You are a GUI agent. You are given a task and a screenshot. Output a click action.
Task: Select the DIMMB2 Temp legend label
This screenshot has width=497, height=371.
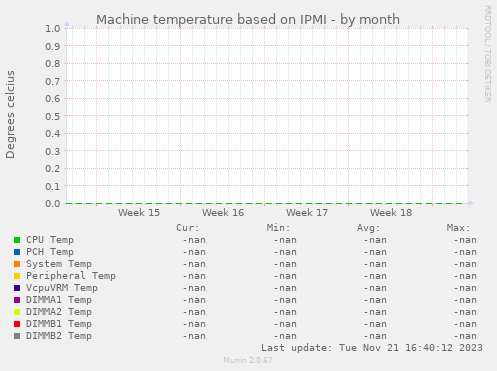[59, 336]
